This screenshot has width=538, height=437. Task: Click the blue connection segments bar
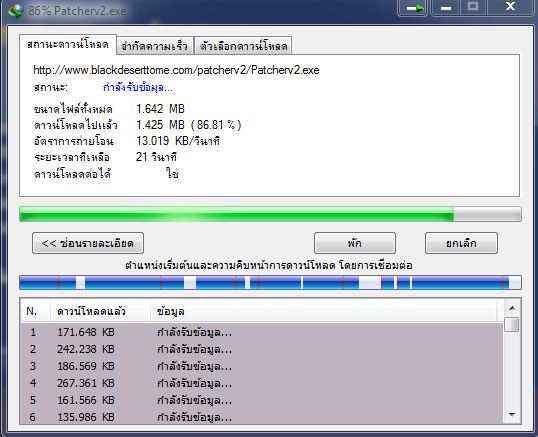click(x=270, y=282)
